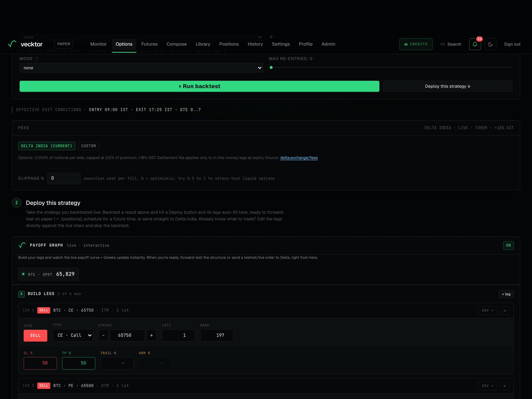Viewport: 532px width, 399px height.
Task: Open the Futures tab
Action: 149,44
